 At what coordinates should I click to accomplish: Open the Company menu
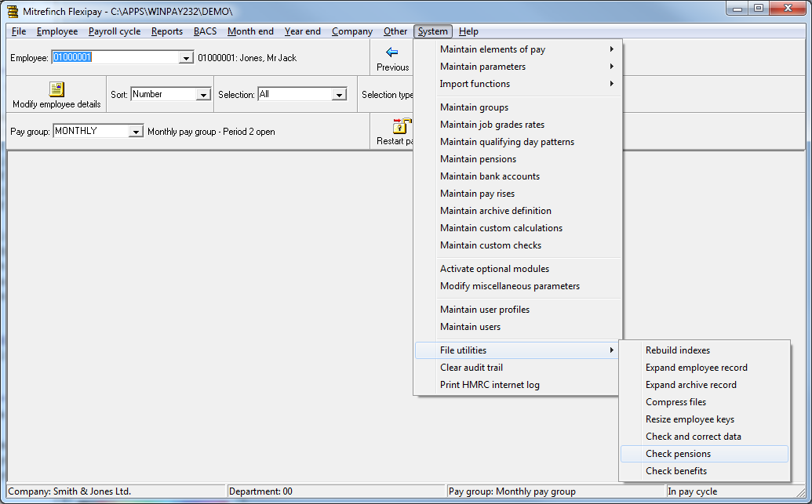352,31
